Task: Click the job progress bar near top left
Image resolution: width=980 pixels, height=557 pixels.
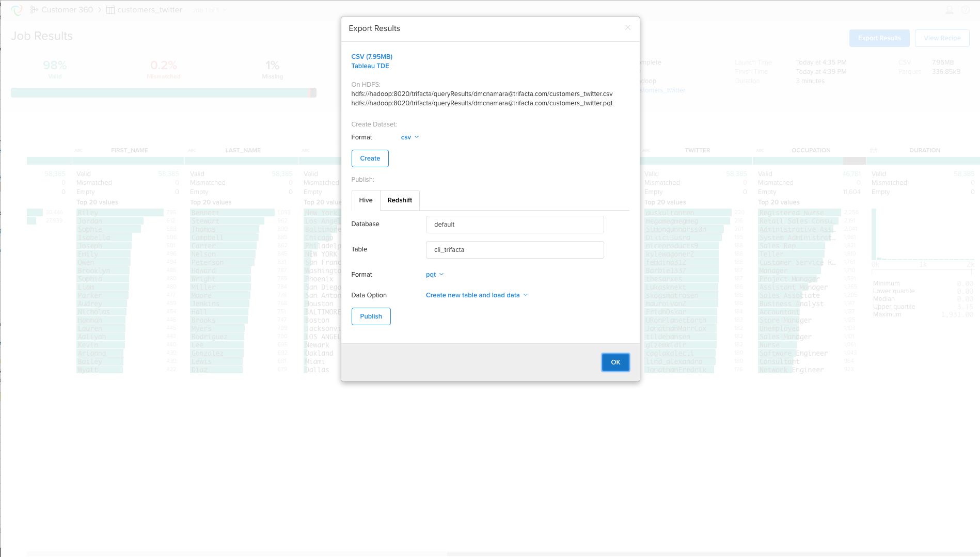Action: [163, 92]
